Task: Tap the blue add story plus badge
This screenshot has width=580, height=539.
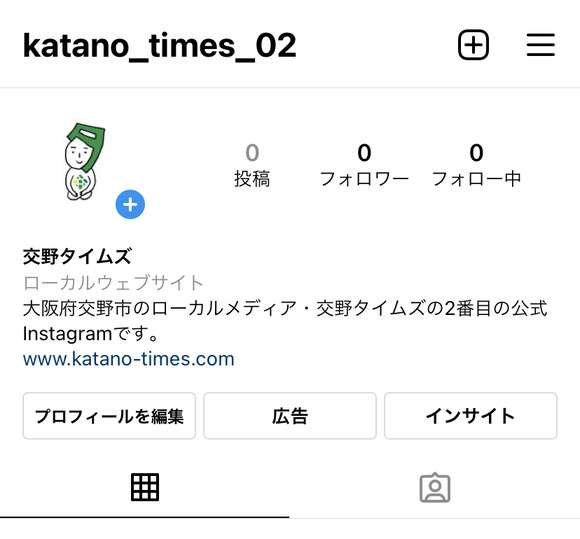Action: [130, 204]
